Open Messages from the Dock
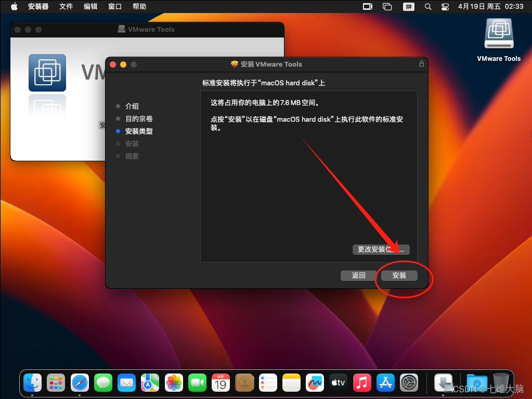Screen dimensions: 532x399 [103, 383]
